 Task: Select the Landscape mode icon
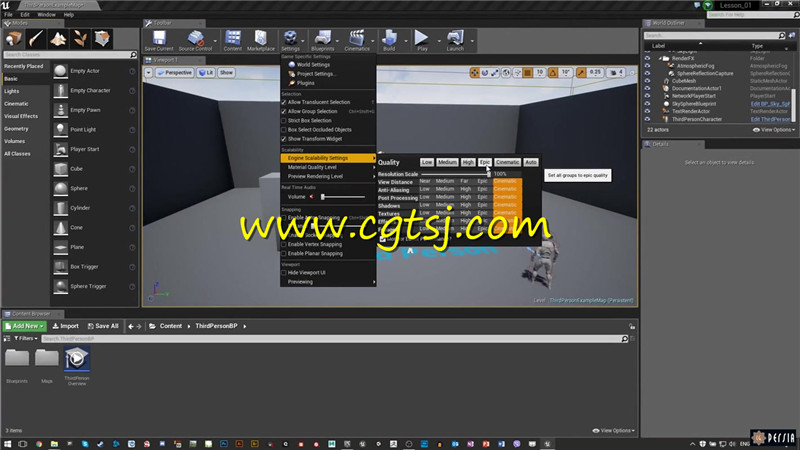click(x=58, y=38)
